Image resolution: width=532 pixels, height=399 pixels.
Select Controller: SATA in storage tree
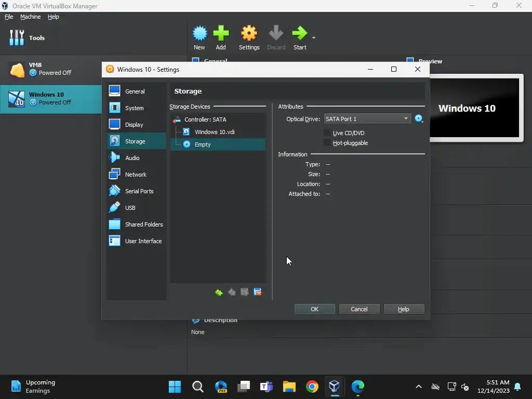(218, 119)
